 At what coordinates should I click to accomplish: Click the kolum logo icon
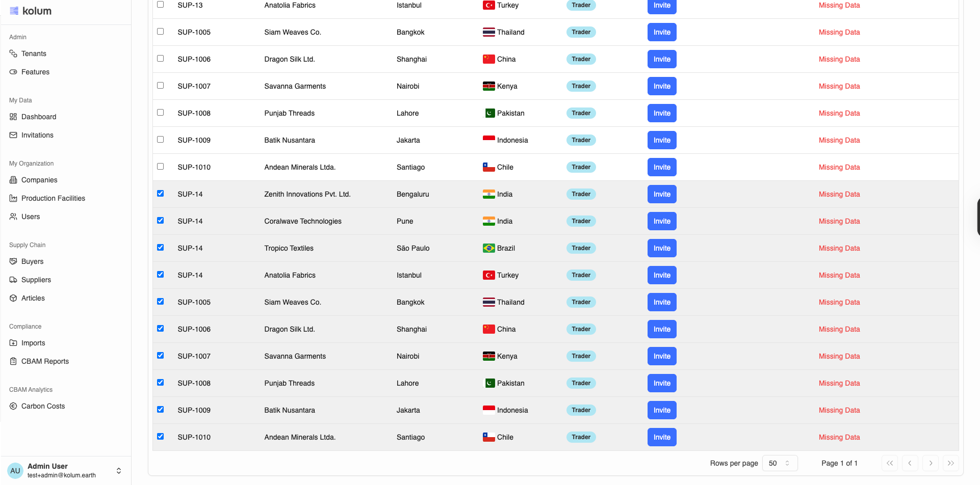[x=14, y=11]
